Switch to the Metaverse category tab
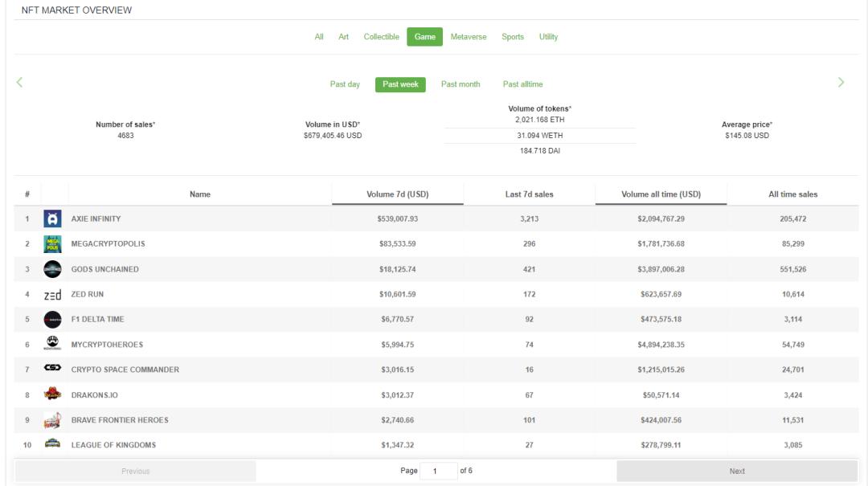Screen dimensions: 868x486 [468, 37]
